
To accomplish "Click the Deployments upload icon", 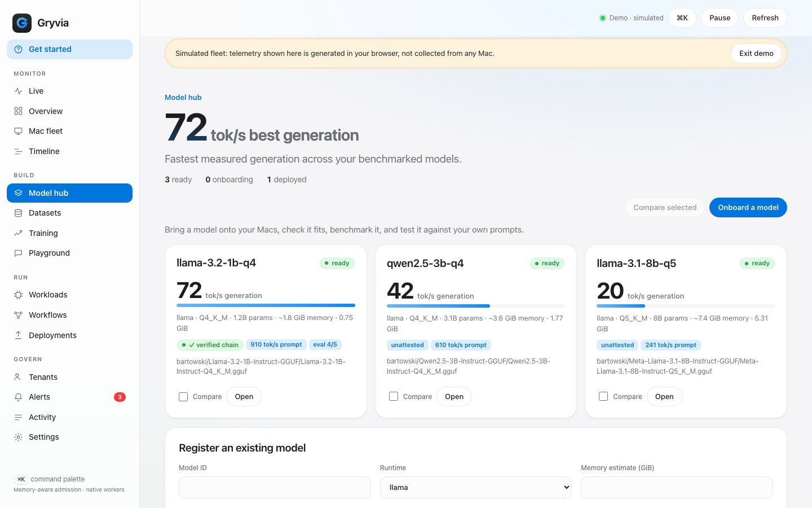I will point(18,335).
